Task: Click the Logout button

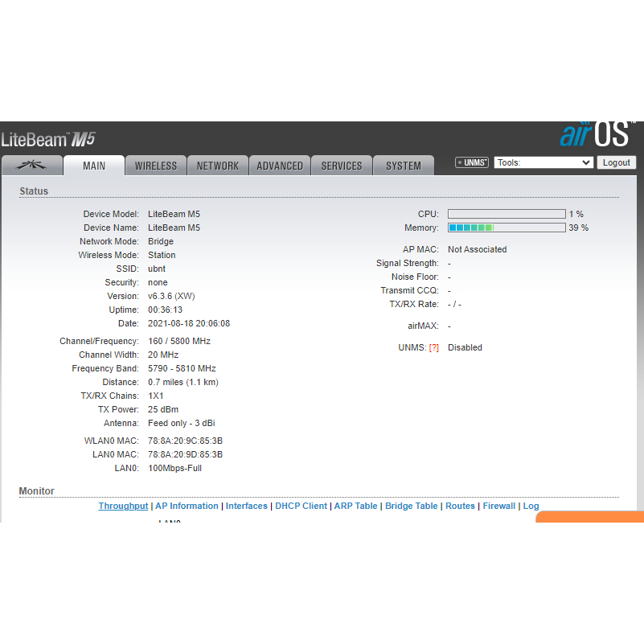Action: [x=616, y=162]
